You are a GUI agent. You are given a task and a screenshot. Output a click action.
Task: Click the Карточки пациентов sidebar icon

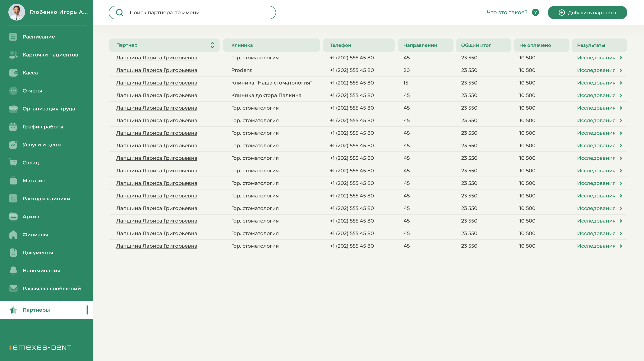coord(13,55)
